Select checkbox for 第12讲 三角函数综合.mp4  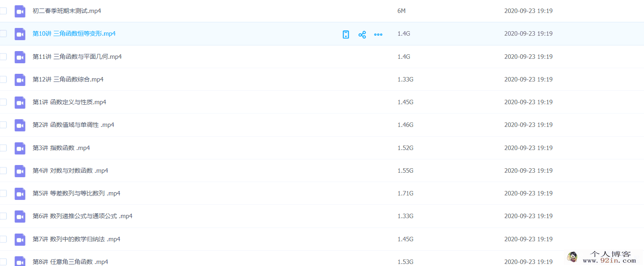(x=3, y=79)
